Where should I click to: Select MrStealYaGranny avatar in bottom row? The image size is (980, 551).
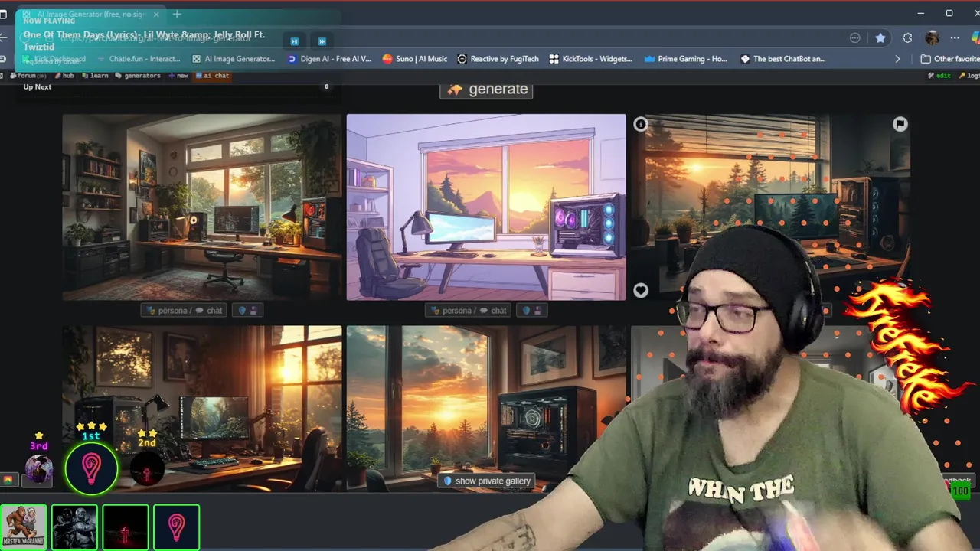24,527
